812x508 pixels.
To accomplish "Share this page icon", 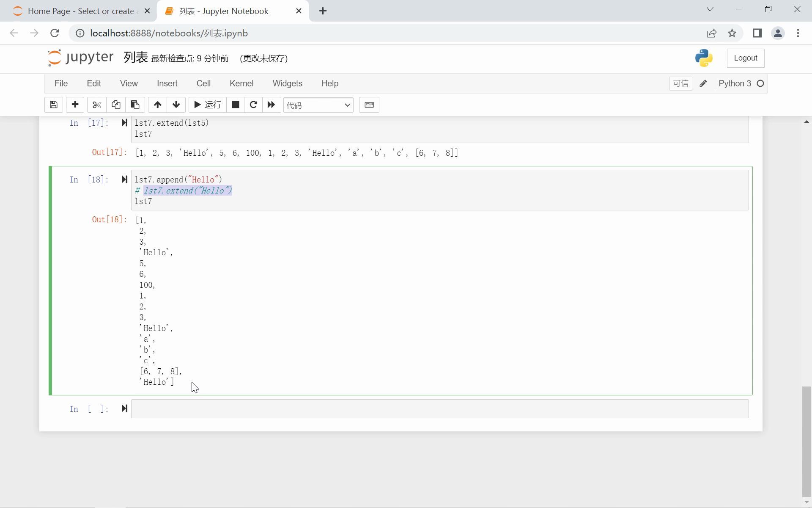I will 712,33.
